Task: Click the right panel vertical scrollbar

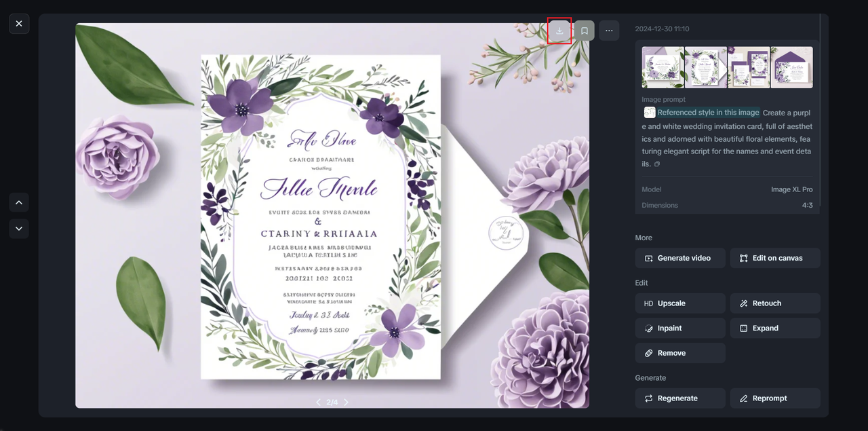Action: coord(820,109)
